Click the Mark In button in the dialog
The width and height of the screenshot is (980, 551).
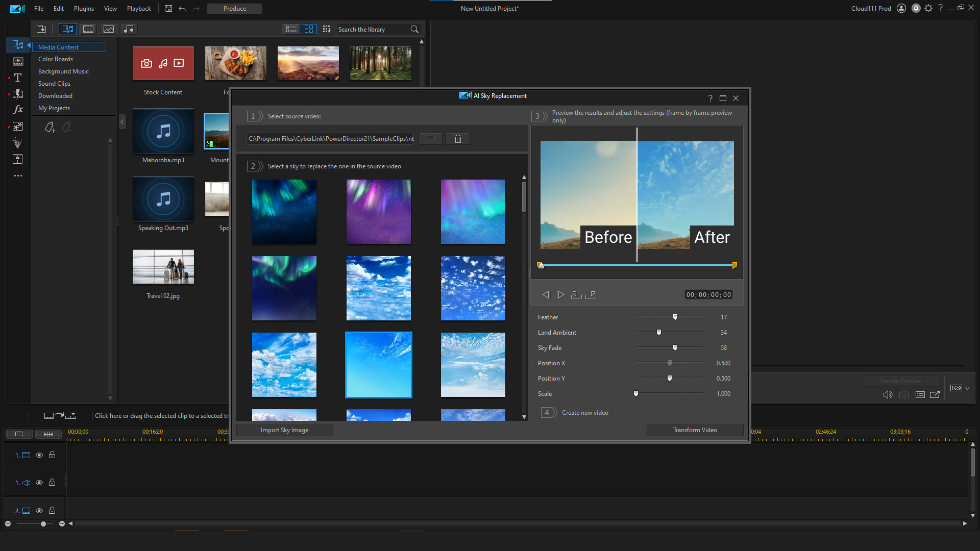[x=576, y=294]
